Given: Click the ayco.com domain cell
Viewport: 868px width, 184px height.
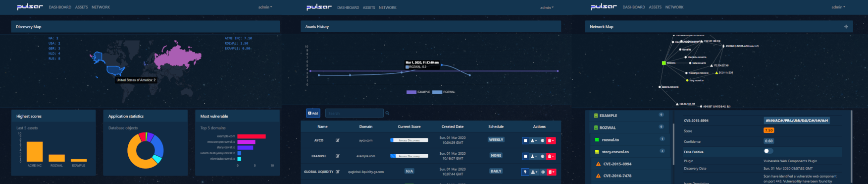Looking at the screenshot, I should [x=365, y=140].
